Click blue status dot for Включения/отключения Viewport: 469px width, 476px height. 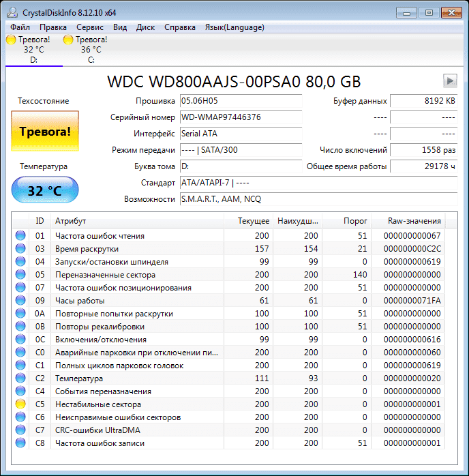[20, 339]
